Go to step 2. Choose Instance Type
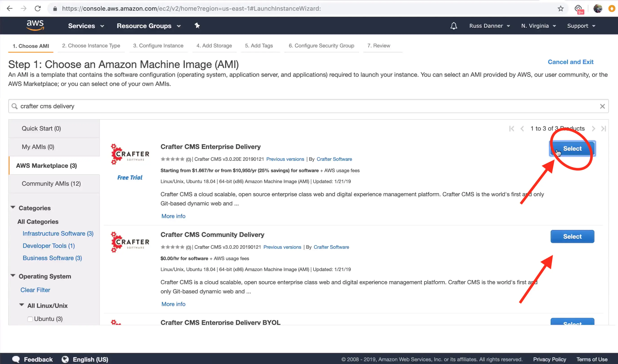 [91, 46]
